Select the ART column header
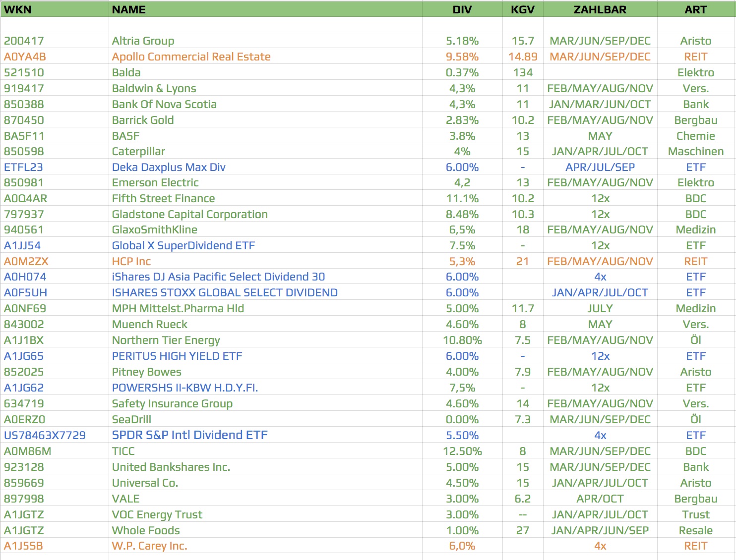736x560 pixels. (x=696, y=9)
